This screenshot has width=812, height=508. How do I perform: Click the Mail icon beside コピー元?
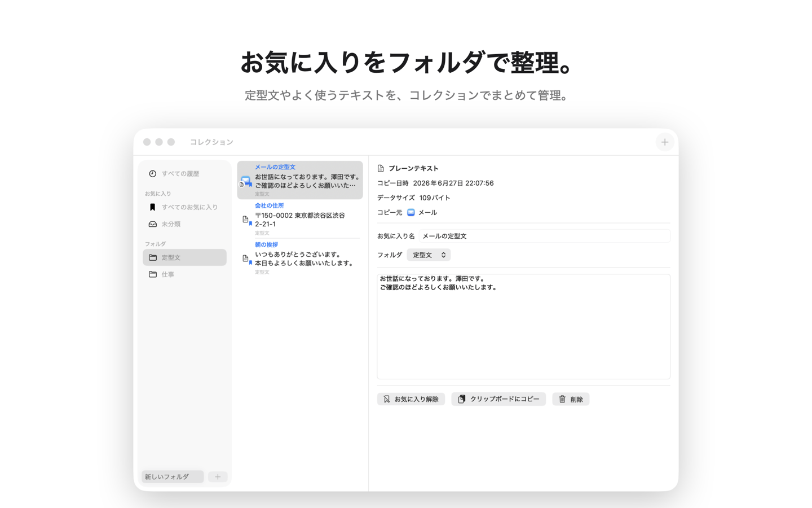click(411, 212)
